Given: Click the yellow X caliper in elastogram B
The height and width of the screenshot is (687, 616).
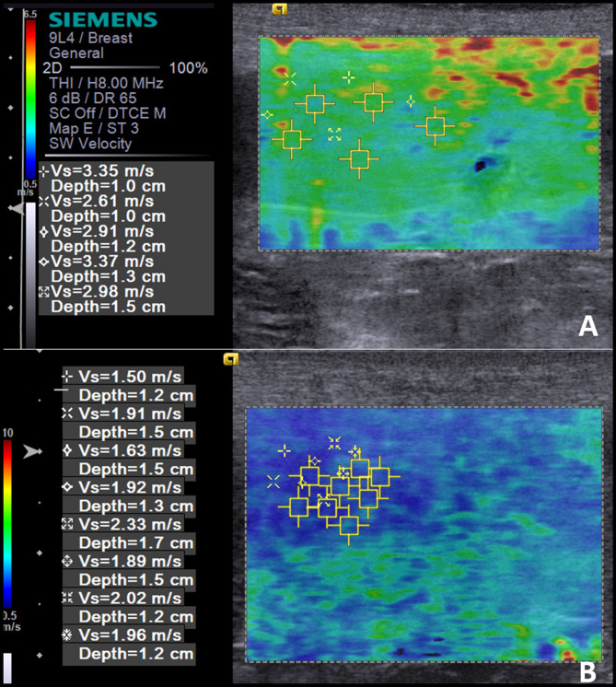Looking at the screenshot, I should (x=273, y=482).
